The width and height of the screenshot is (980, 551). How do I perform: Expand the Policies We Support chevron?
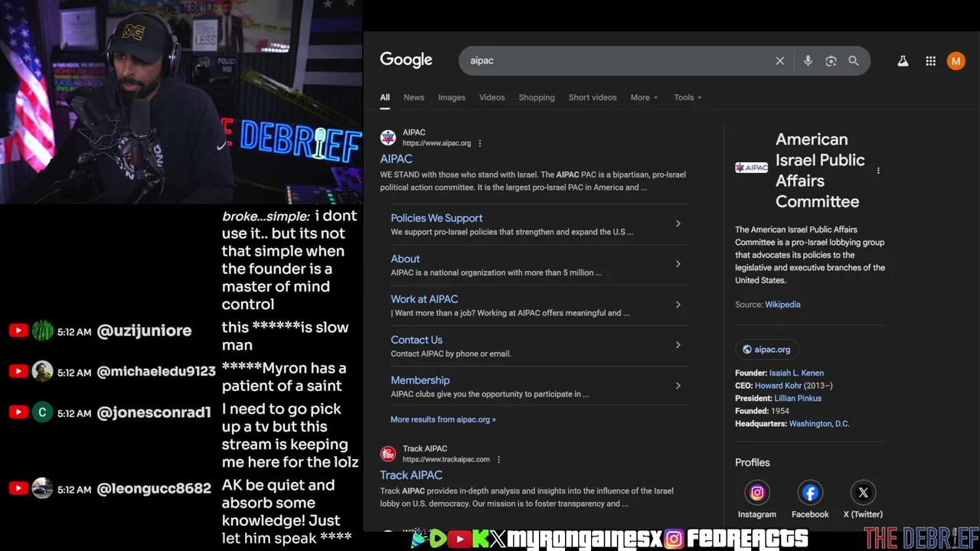coord(678,223)
